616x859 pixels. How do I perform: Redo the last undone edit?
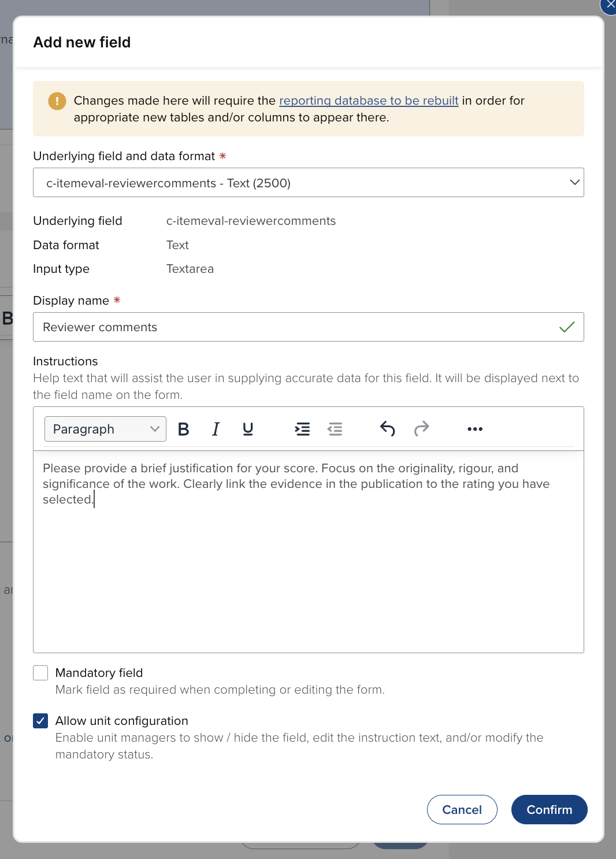pos(422,429)
